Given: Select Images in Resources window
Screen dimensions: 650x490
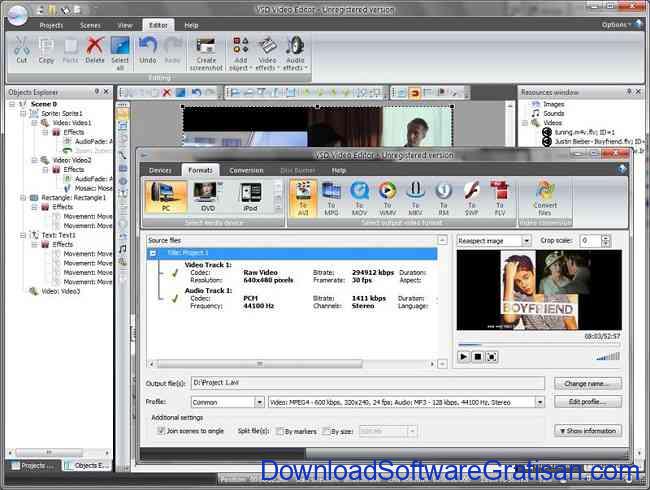Looking at the screenshot, I should coord(553,104).
